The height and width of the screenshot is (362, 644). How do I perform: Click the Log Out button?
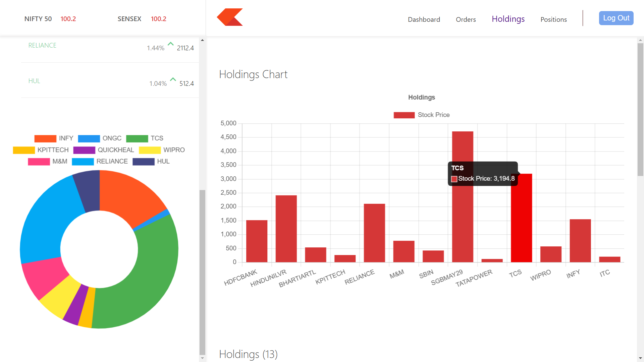click(616, 18)
